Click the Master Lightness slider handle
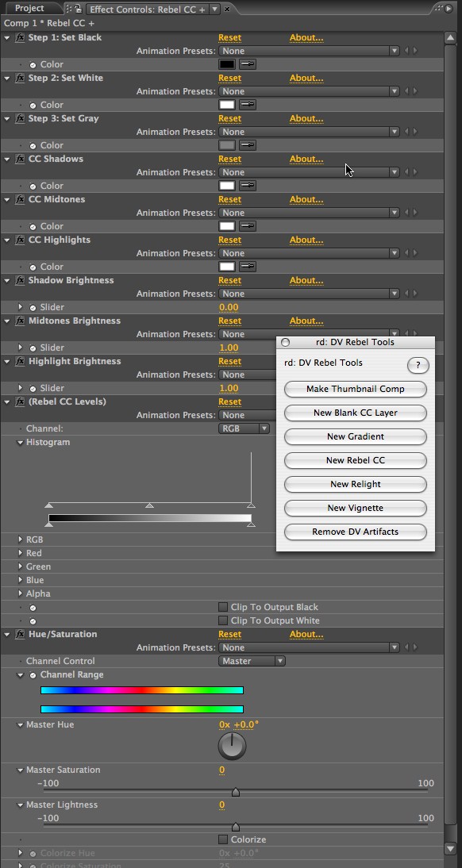This screenshot has height=868, width=462. (236, 827)
